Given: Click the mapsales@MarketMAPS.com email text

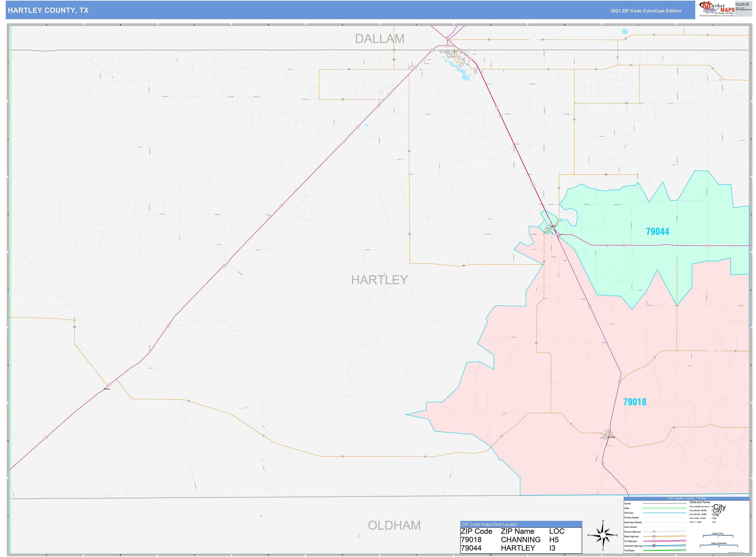Looking at the screenshot, I should 744,10.
